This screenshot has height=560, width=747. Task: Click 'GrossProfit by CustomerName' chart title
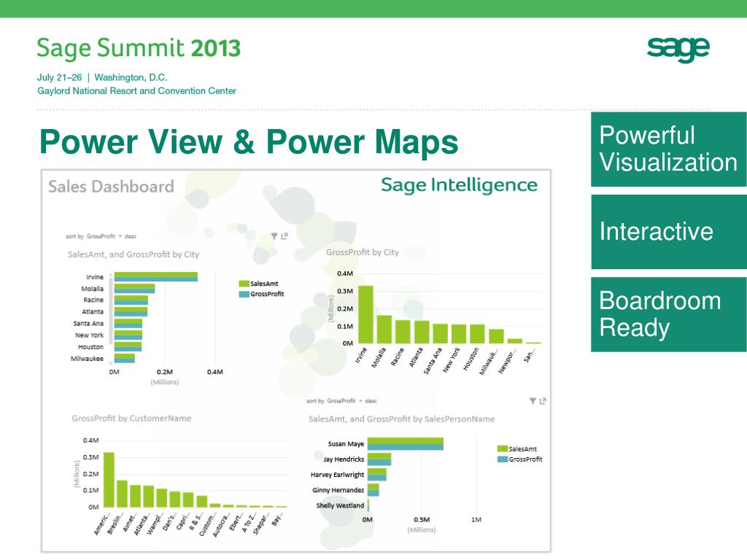(x=131, y=418)
